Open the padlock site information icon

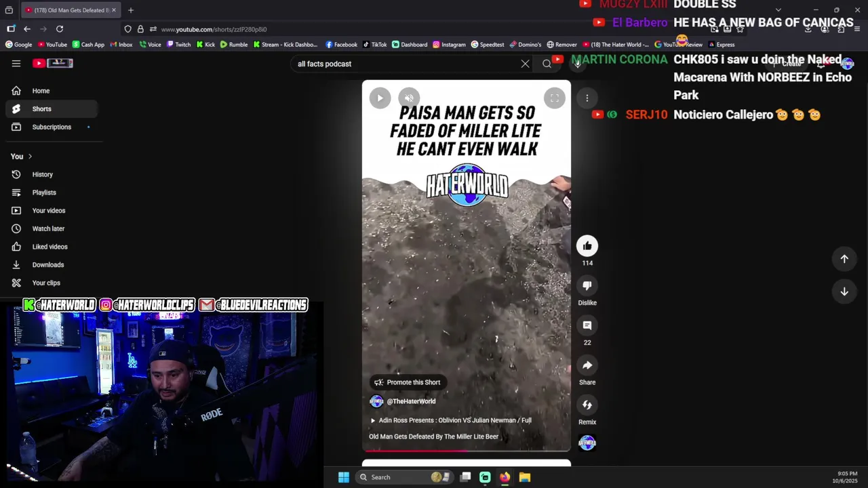[140, 29]
